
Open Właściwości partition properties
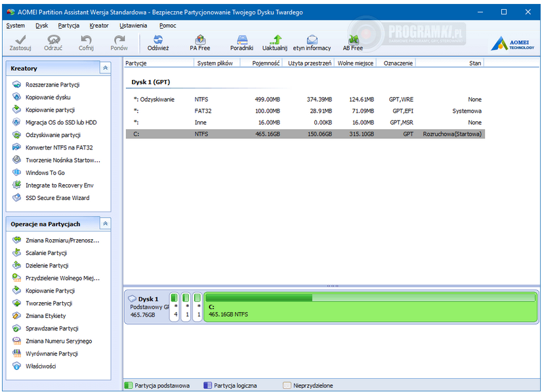(41, 366)
